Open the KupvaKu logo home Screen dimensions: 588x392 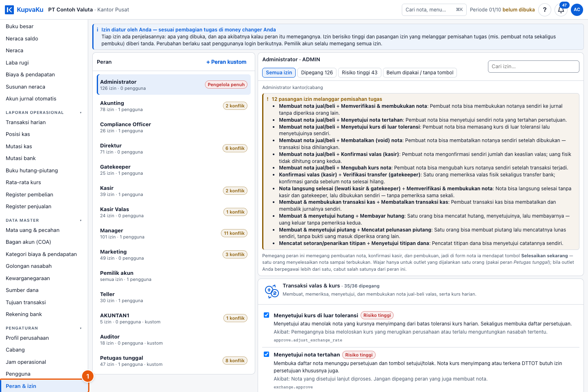[24, 9]
